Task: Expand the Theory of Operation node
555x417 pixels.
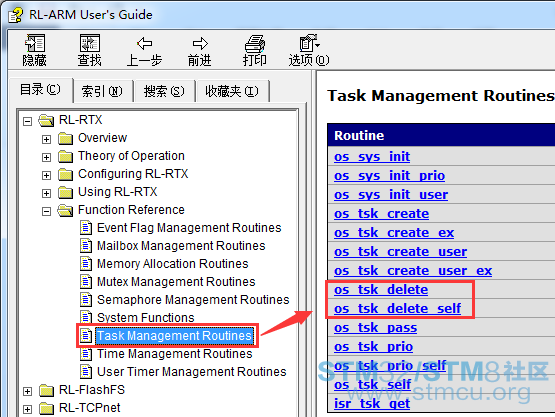Action: point(46,158)
